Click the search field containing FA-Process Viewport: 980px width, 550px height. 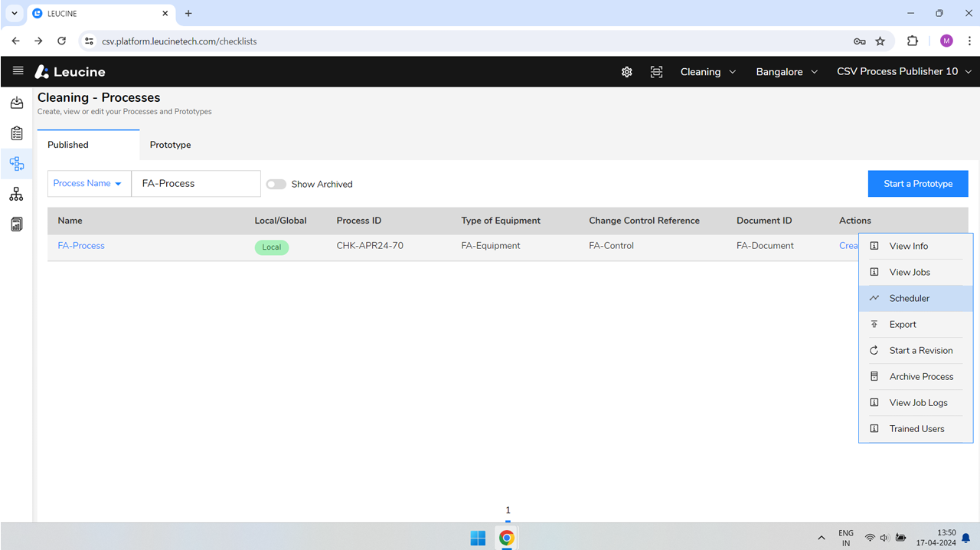pyautogui.click(x=196, y=183)
